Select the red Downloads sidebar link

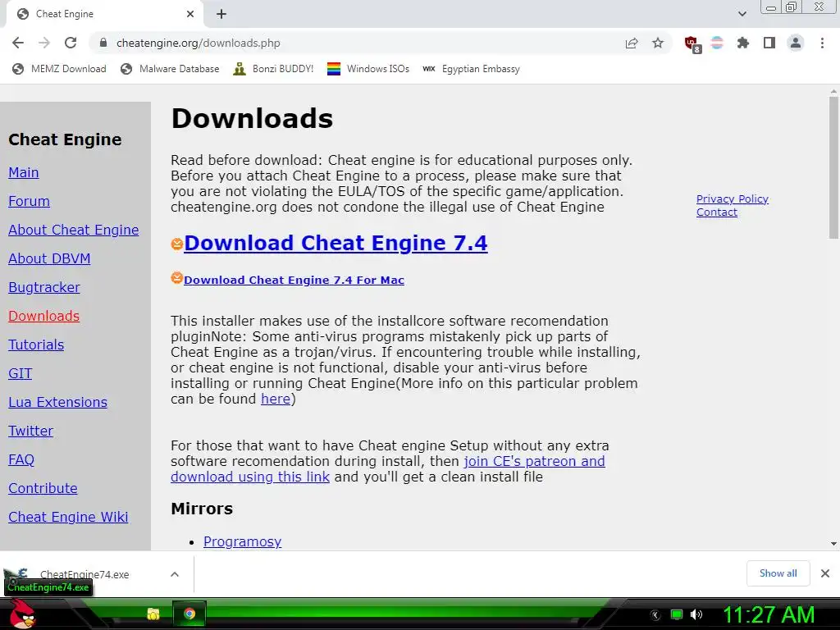pos(44,316)
